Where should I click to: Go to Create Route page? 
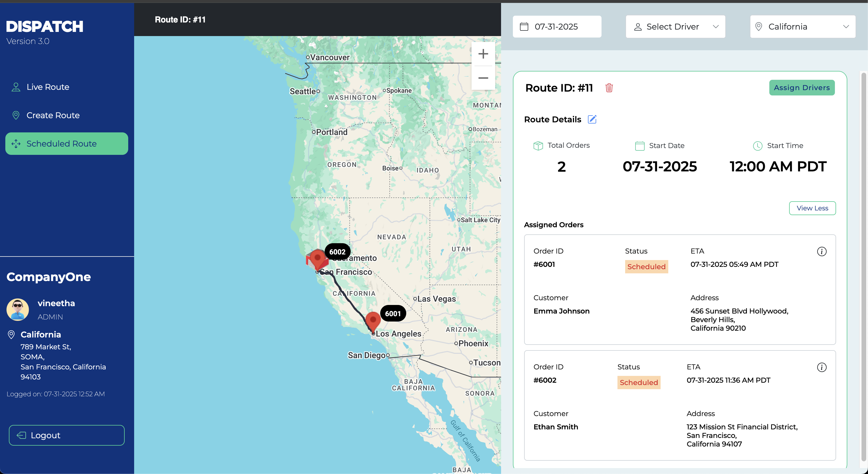pos(53,115)
